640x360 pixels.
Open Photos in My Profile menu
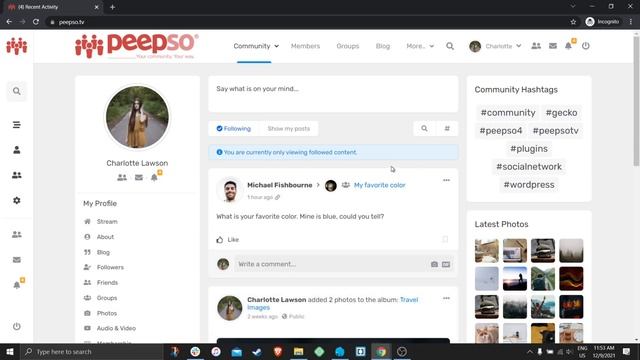pyautogui.click(x=107, y=313)
